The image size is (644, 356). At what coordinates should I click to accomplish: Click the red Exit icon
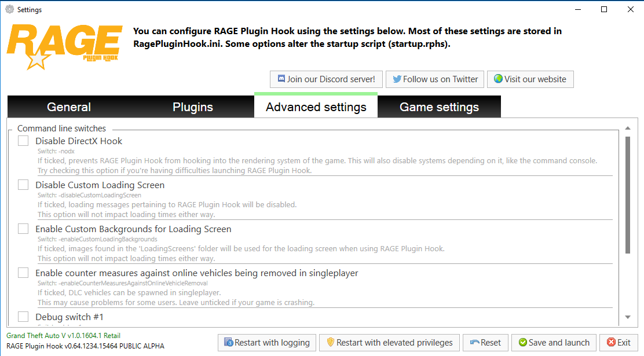[611, 343]
